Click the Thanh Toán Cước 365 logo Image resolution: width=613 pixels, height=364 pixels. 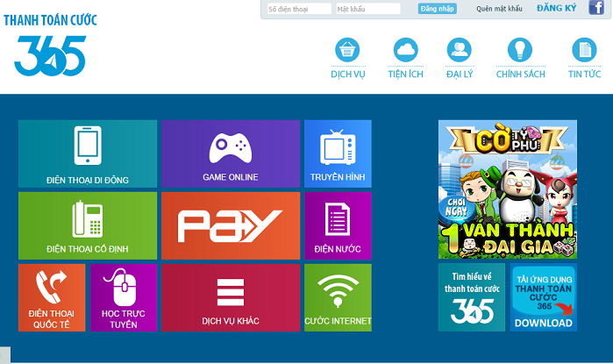click(51, 45)
